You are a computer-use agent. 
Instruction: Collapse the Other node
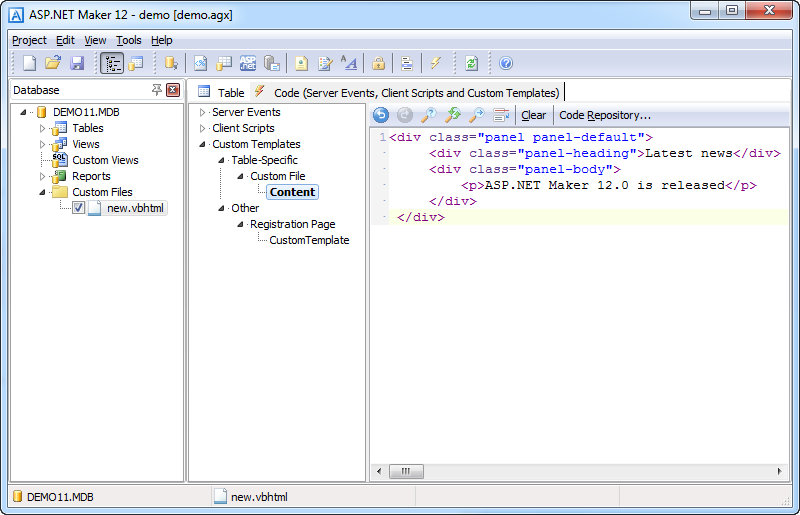[x=221, y=208]
